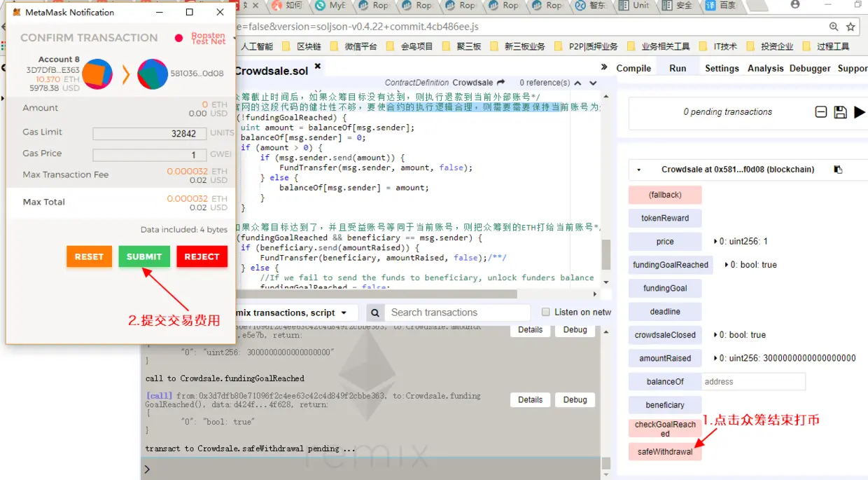The width and height of the screenshot is (868, 480).
Task: Click the terminal vertical scrollbar thumb
Action: click(x=606, y=463)
